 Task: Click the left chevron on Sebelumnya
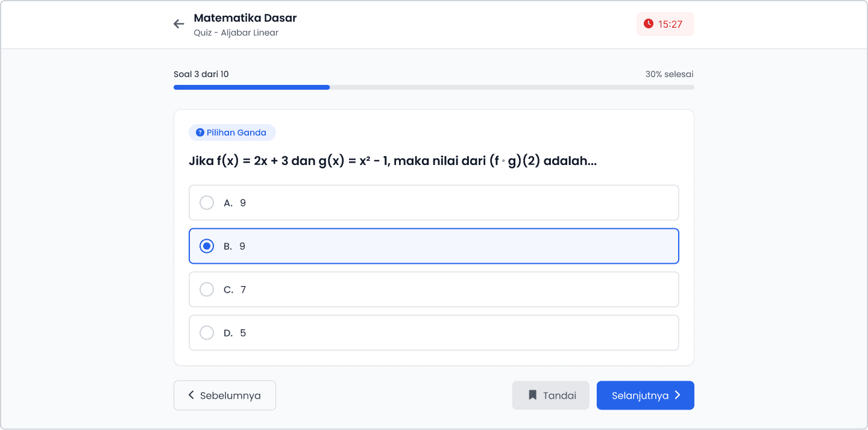point(191,395)
